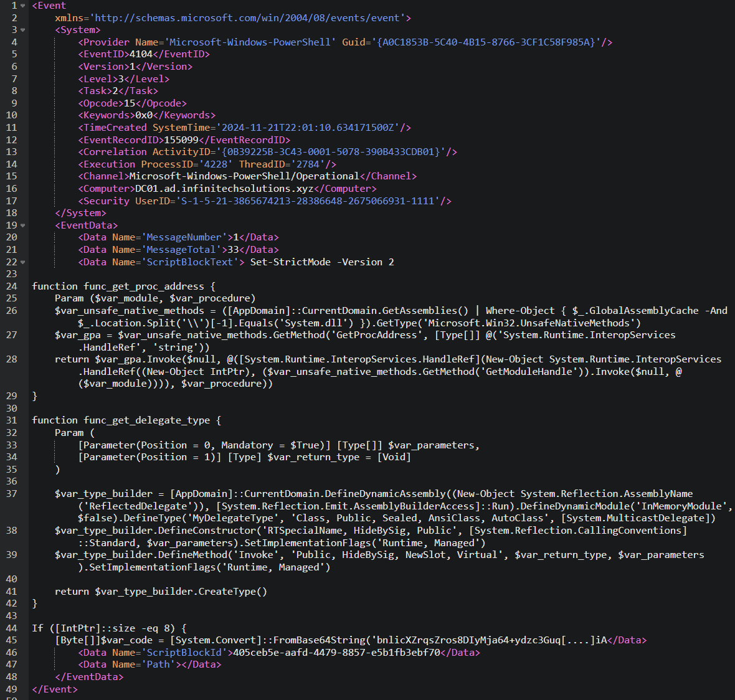Image resolution: width=735 pixels, height=700 pixels.
Task: Click the Opcode value 15
Action: (x=130, y=103)
